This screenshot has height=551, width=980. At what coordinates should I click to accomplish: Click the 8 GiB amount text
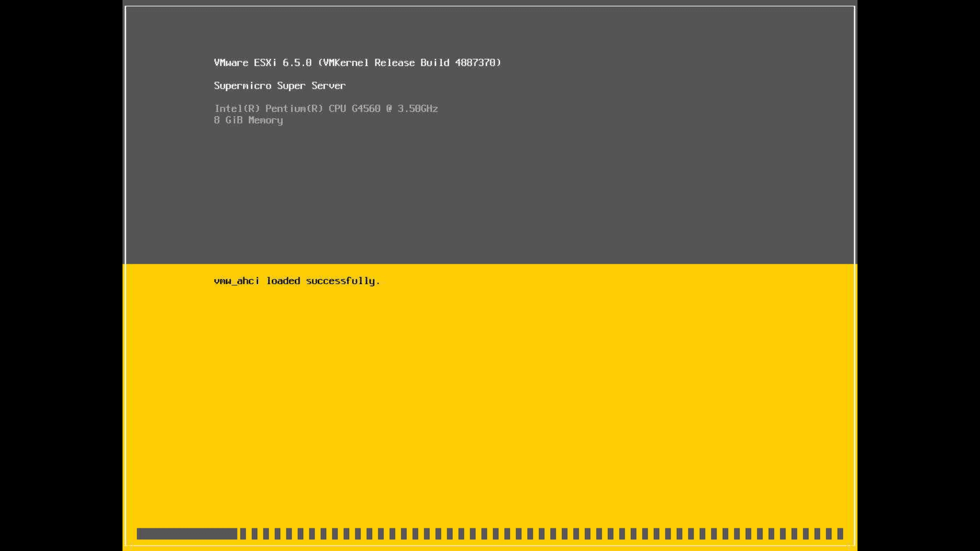coord(228,120)
